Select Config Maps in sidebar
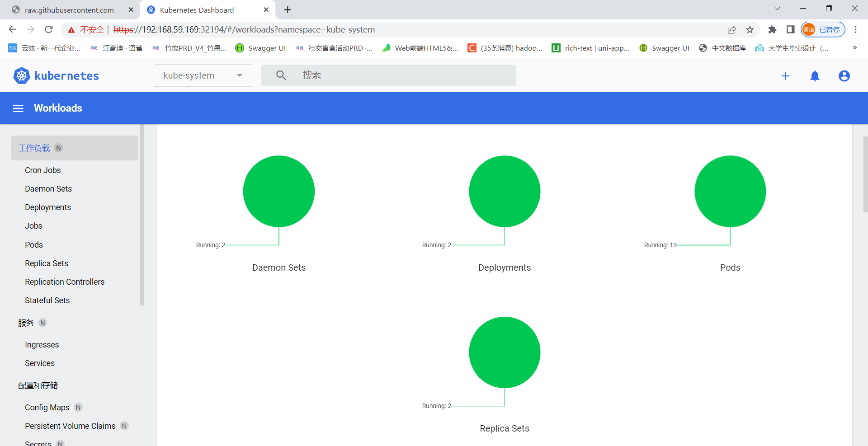 [47, 408]
